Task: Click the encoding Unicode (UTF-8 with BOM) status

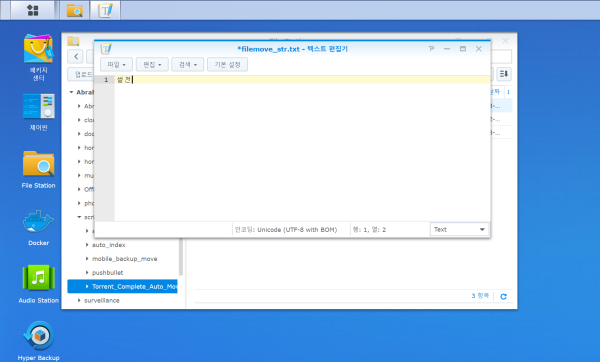Action: [x=286, y=230]
